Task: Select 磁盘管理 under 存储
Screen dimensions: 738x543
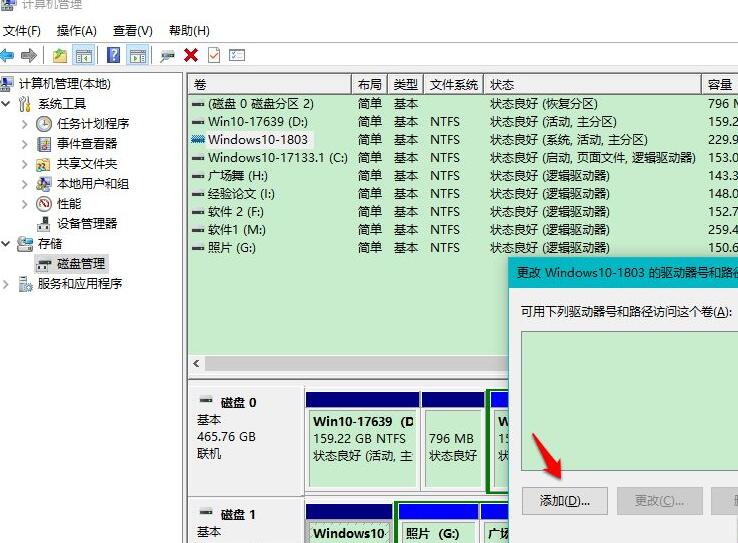Action: (x=80, y=263)
